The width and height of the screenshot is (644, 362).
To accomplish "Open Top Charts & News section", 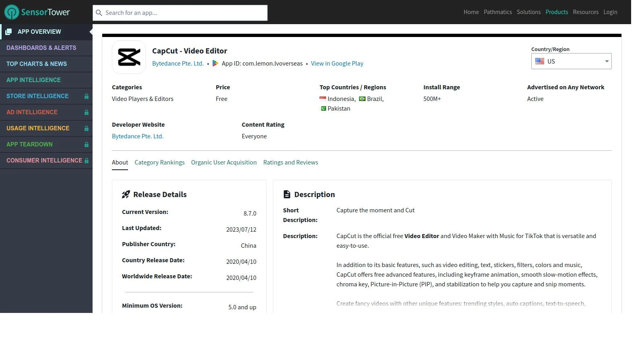I will point(37,64).
